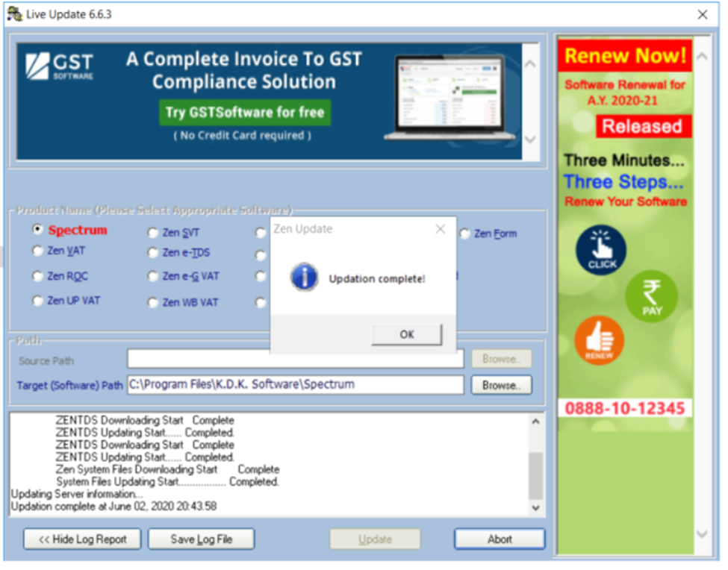This screenshot has width=728, height=570.
Task: Click the green rupee PAY icon
Action: 651,296
